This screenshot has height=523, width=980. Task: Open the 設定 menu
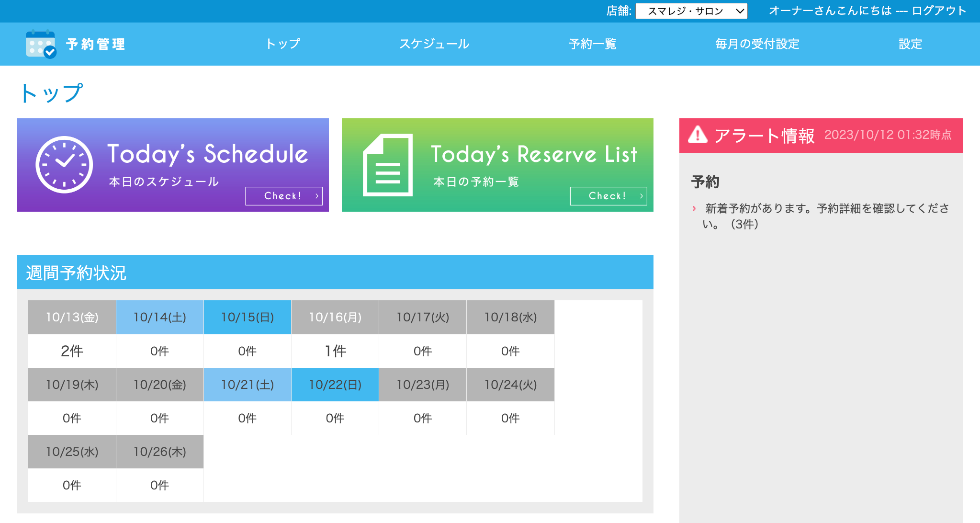910,44
